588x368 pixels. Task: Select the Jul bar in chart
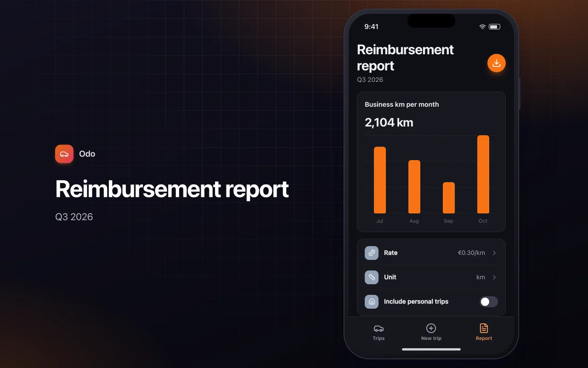click(380, 180)
